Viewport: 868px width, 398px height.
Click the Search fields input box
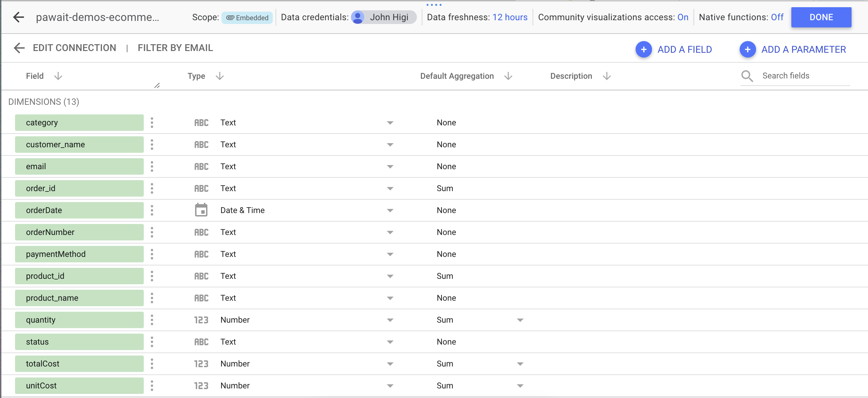[801, 76]
